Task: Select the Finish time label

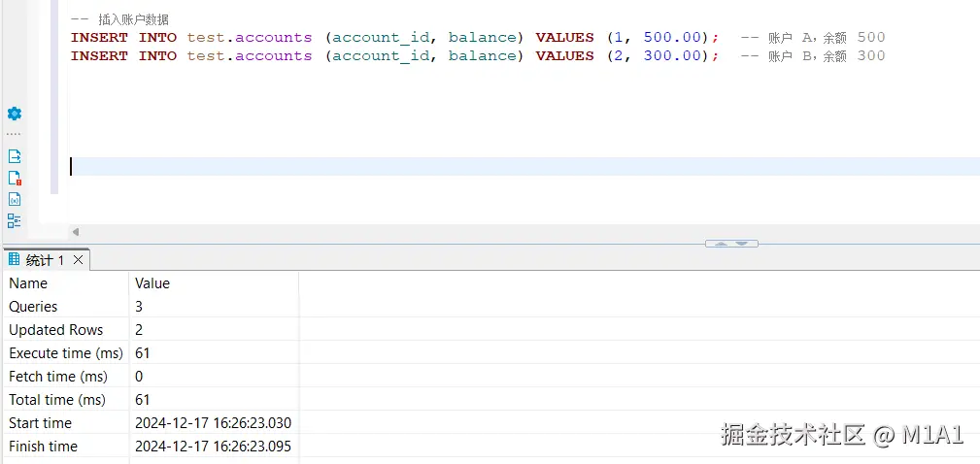Action: tap(43, 447)
